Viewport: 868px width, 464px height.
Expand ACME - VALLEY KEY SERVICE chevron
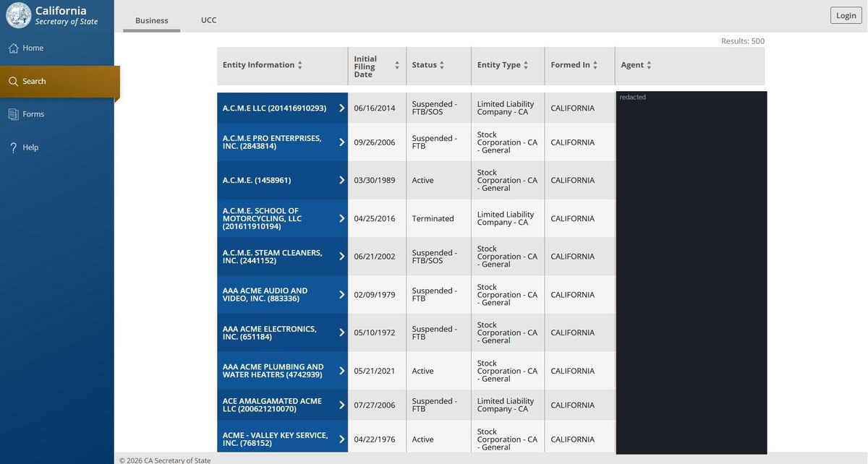point(341,439)
